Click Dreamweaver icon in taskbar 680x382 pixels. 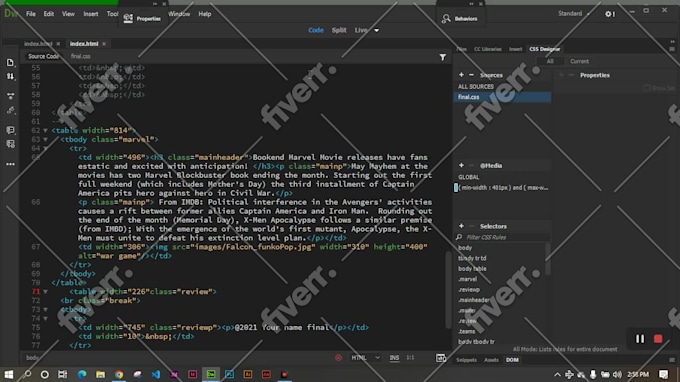pyautogui.click(x=211, y=374)
